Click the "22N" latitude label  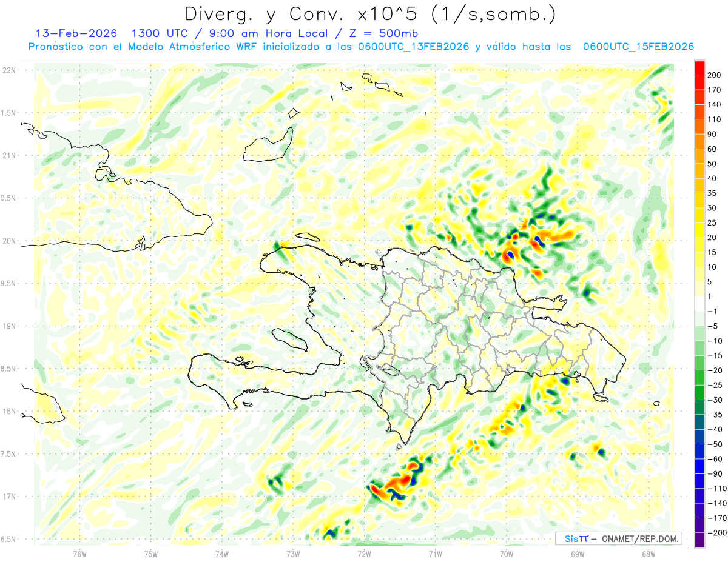point(9,70)
